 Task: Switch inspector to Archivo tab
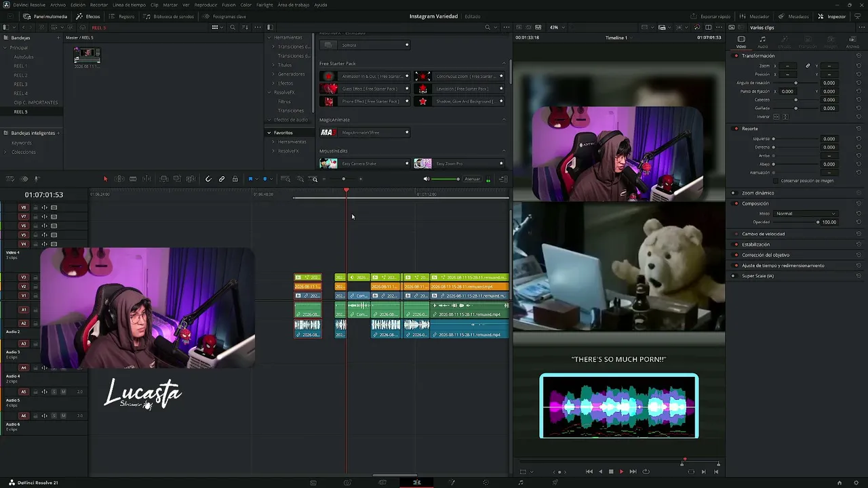click(852, 41)
